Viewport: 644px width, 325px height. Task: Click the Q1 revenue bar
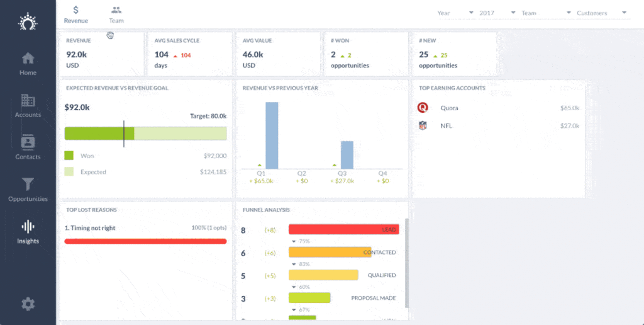272,135
